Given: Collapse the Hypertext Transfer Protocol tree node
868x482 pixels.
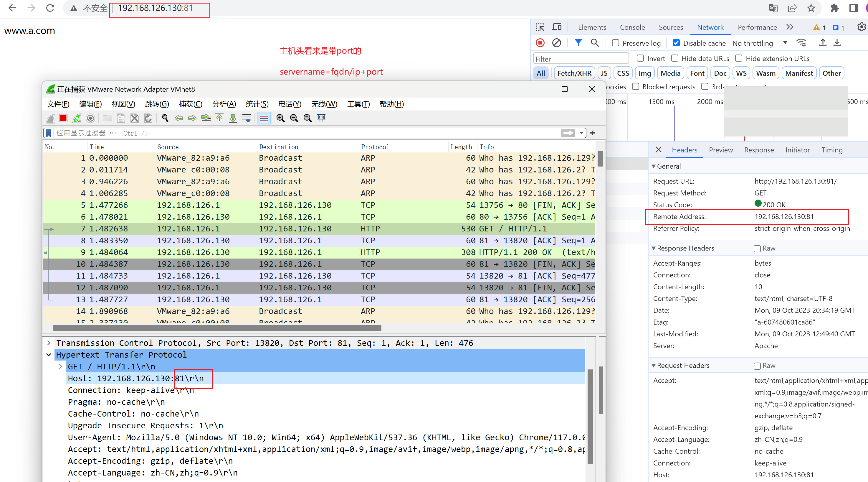Looking at the screenshot, I should [49, 355].
